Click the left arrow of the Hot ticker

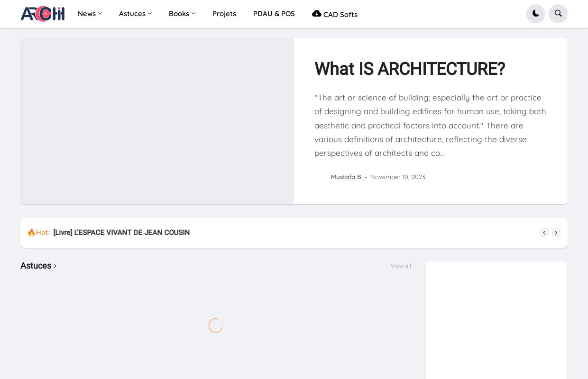coord(544,233)
